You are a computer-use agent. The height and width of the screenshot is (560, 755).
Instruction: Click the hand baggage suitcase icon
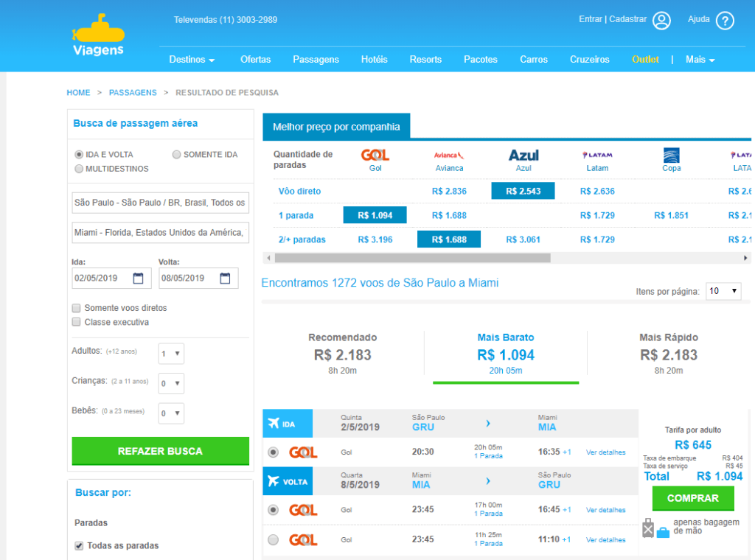663,533
